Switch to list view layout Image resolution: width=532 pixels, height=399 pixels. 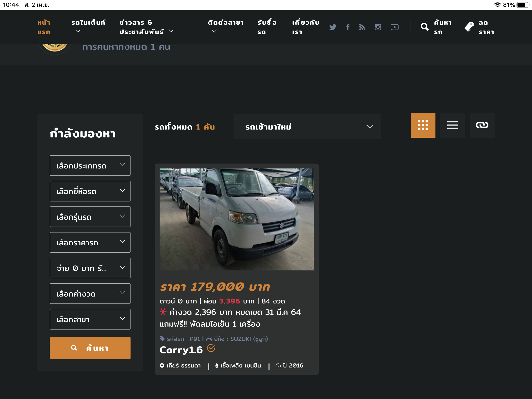coord(452,125)
